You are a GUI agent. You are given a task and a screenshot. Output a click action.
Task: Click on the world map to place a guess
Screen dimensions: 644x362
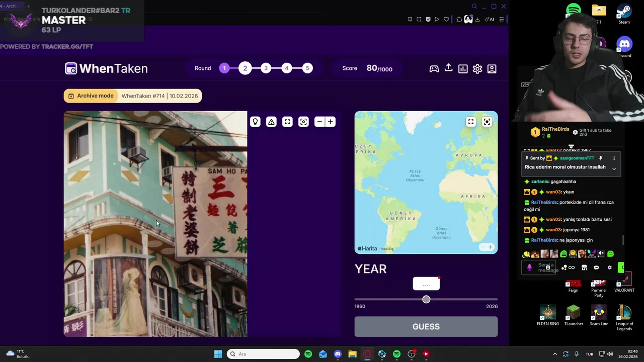pos(426,183)
